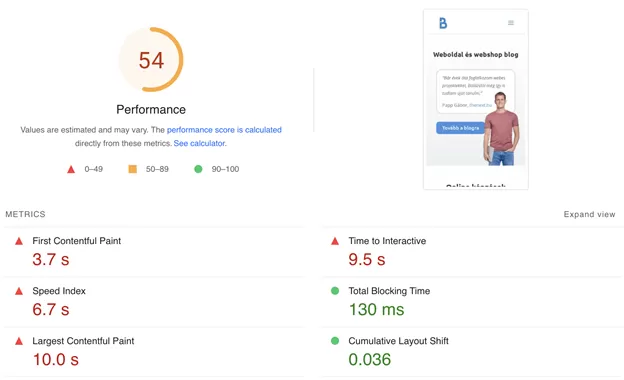Image resolution: width=624 pixels, height=380 pixels.
Task: Click the Cumulative Layout Shift label
Action: pyautogui.click(x=398, y=341)
